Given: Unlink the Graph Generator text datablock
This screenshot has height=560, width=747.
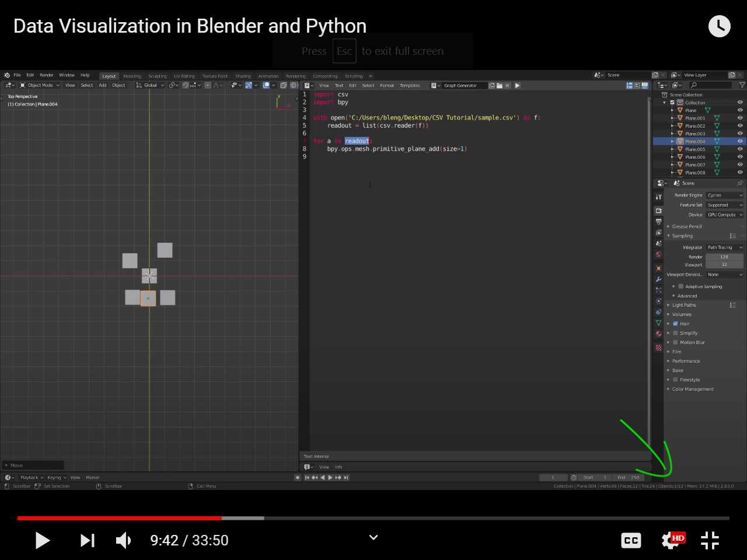Looking at the screenshot, I should coord(508,85).
